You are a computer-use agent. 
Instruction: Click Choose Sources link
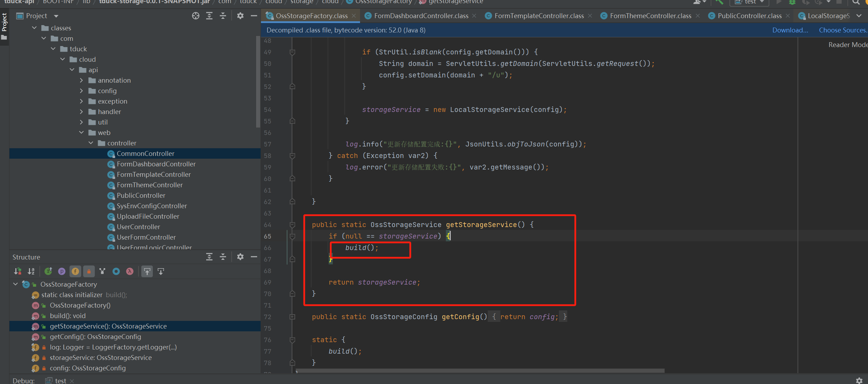tap(842, 30)
